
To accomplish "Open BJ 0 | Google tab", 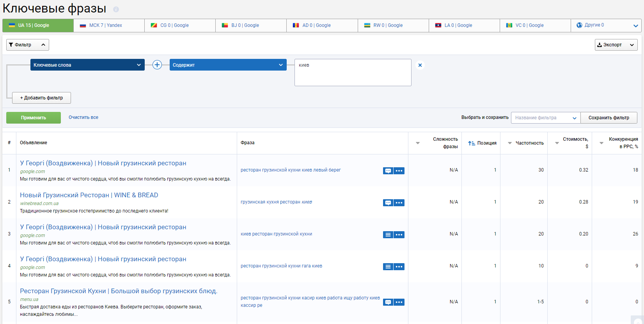I will click(x=251, y=25).
